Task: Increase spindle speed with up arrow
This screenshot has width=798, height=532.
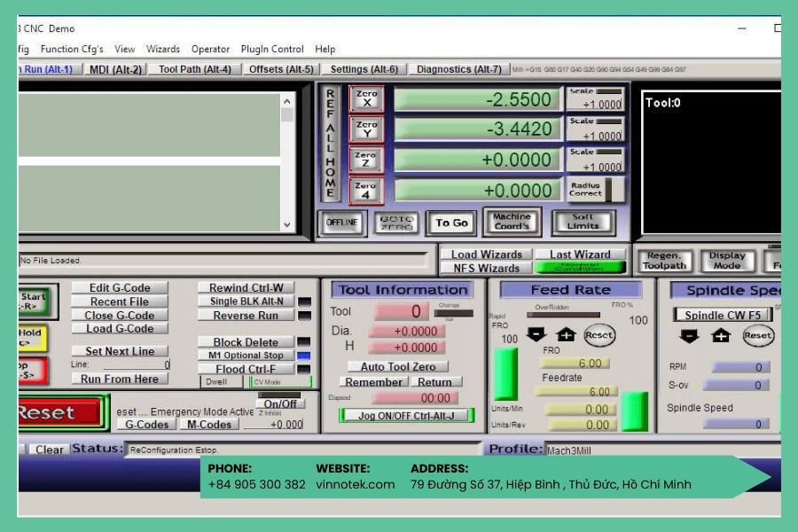Action: click(x=721, y=336)
